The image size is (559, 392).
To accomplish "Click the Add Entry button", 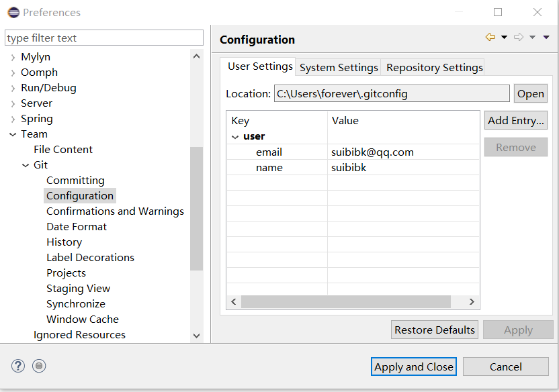I will (516, 120).
